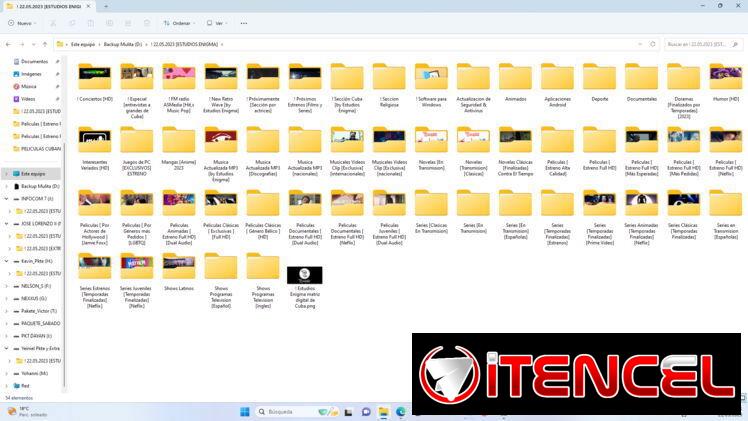Click the Rename icon in toolbar
Screen dimensions: 748x421
109,23
